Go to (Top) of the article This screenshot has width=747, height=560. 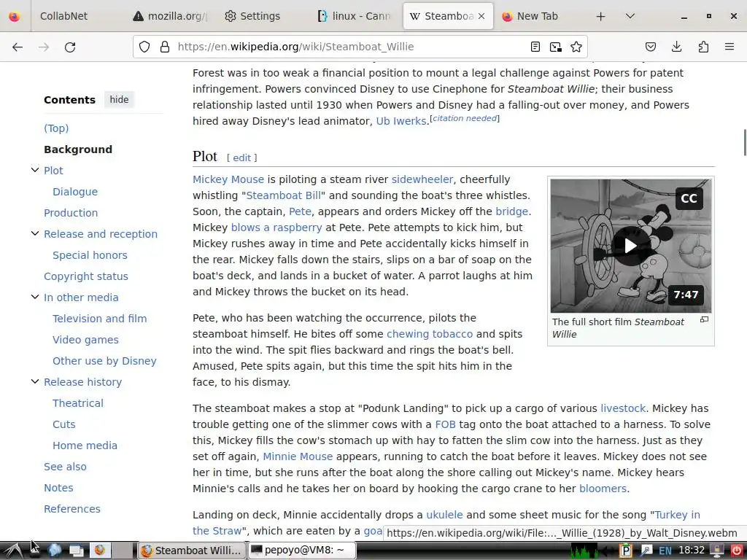point(56,128)
